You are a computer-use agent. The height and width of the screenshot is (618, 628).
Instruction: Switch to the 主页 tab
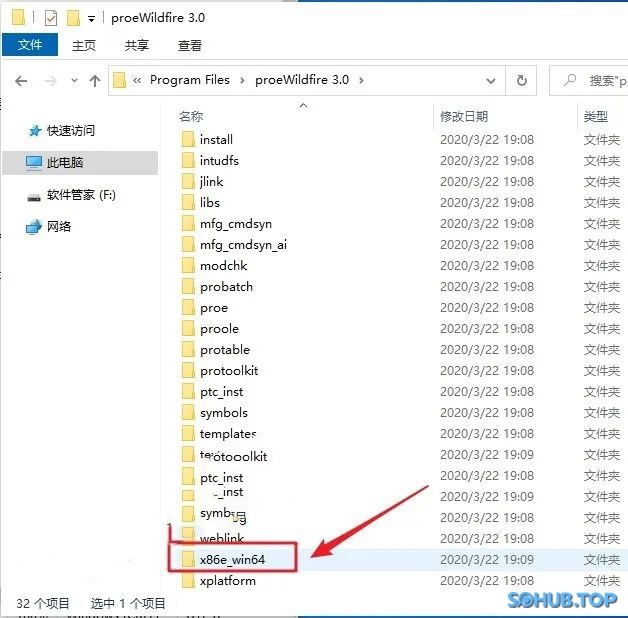[x=84, y=45]
